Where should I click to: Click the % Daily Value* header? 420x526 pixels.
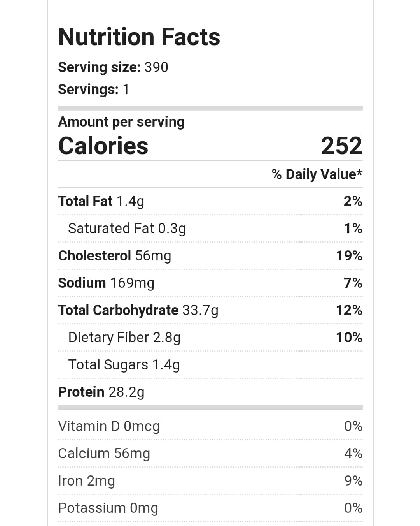point(317,174)
